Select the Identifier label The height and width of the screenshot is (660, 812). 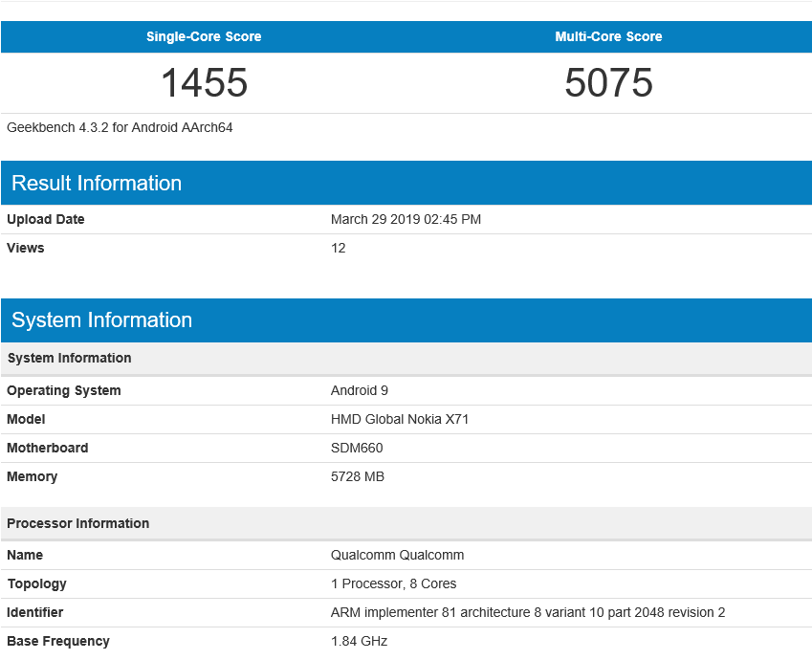click(x=34, y=612)
